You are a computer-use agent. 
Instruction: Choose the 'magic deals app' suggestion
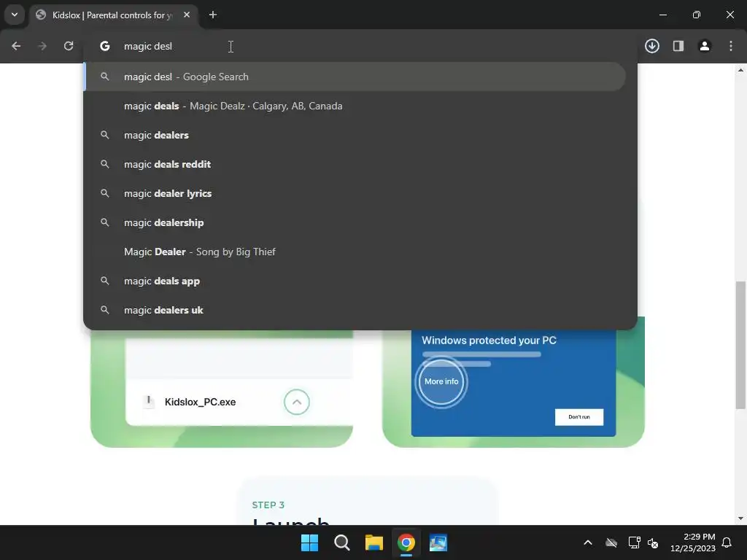pos(355,281)
